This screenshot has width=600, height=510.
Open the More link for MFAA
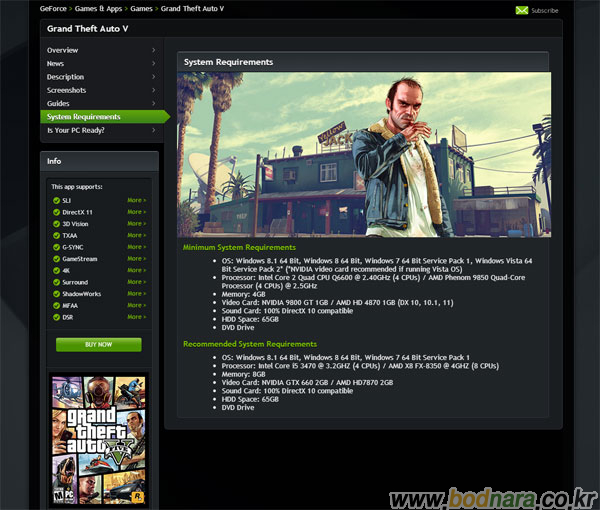137,305
